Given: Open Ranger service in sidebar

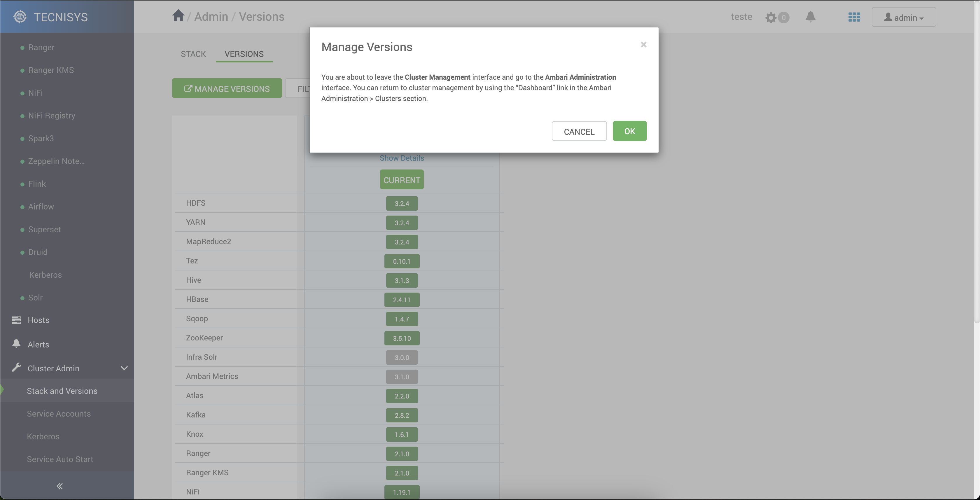Looking at the screenshot, I should [x=41, y=48].
